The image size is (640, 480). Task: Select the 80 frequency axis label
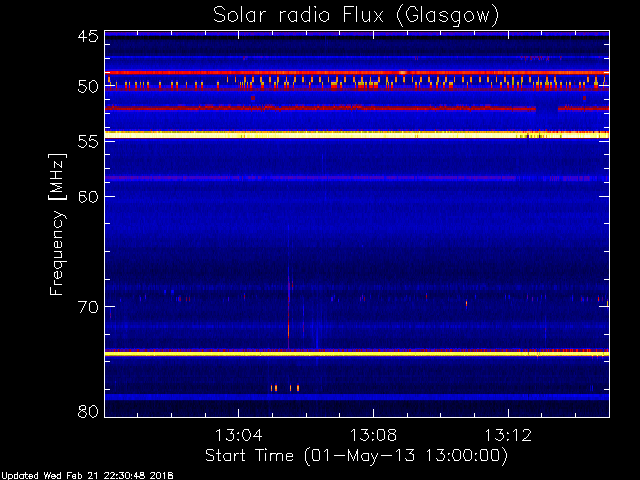[x=88, y=411]
